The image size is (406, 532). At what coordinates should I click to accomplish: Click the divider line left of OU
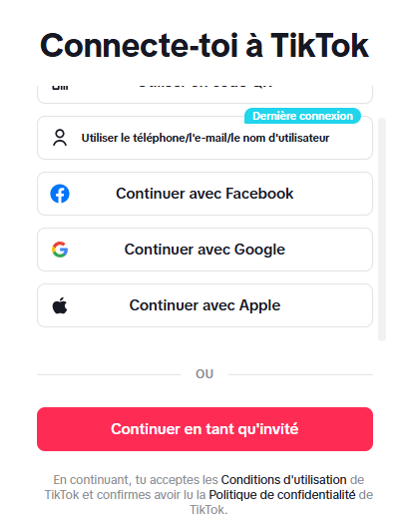tap(109, 374)
